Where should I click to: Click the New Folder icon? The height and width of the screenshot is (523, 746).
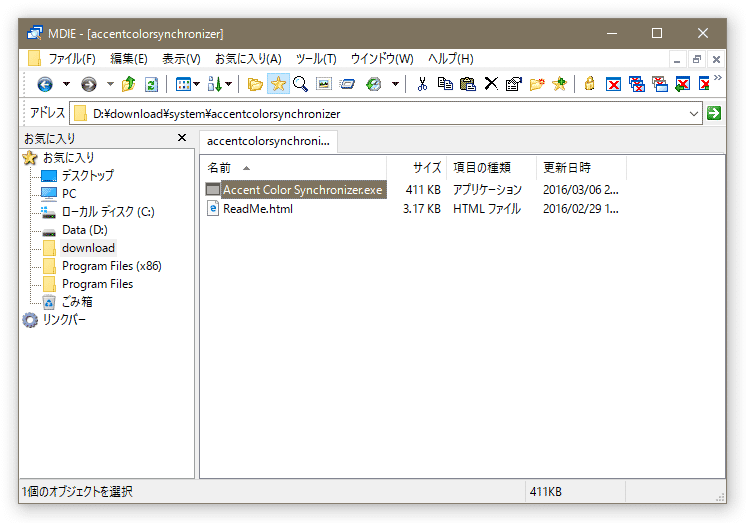(x=537, y=84)
